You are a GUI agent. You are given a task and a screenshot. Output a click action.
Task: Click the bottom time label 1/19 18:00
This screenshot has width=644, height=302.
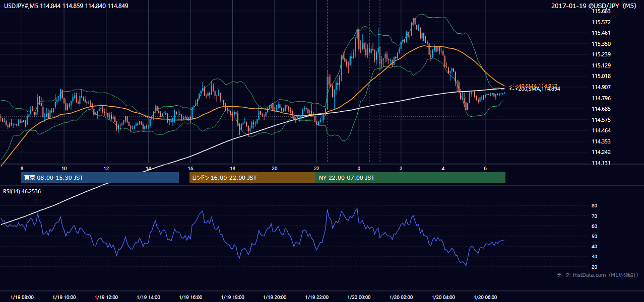point(232,297)
